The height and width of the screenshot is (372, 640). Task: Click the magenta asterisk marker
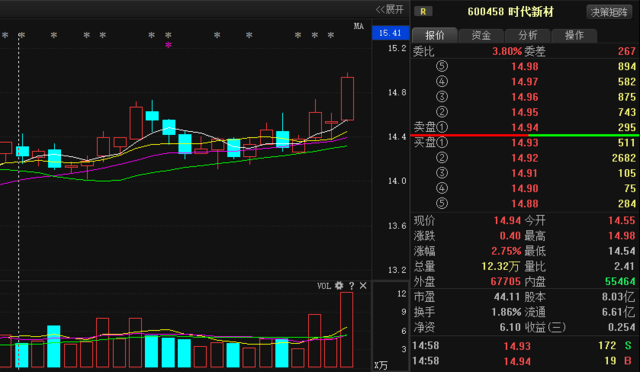pyautogui.click(x=168, y=45)
